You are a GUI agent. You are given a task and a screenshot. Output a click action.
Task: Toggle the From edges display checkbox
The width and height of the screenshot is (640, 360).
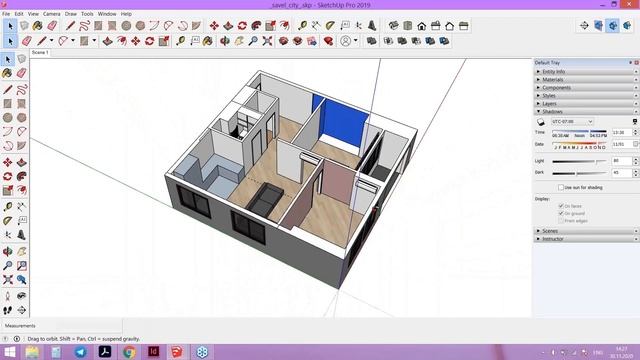coord(561,221)
